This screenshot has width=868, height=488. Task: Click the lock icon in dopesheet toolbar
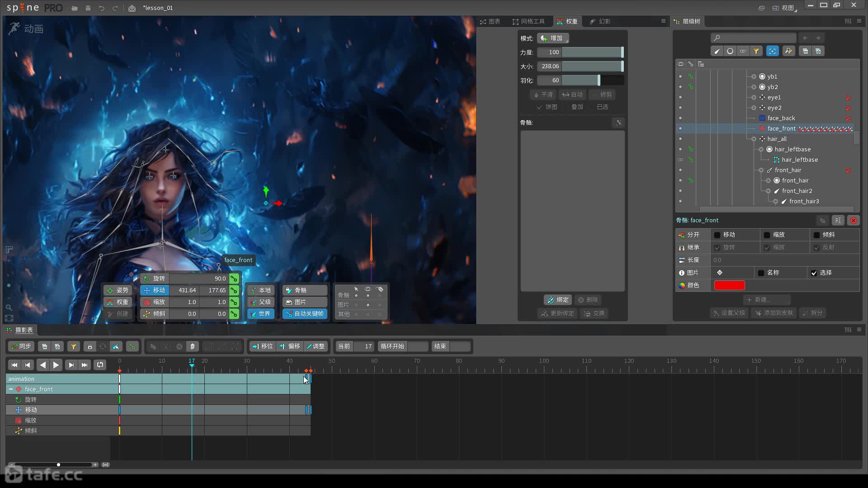(90, 347)
